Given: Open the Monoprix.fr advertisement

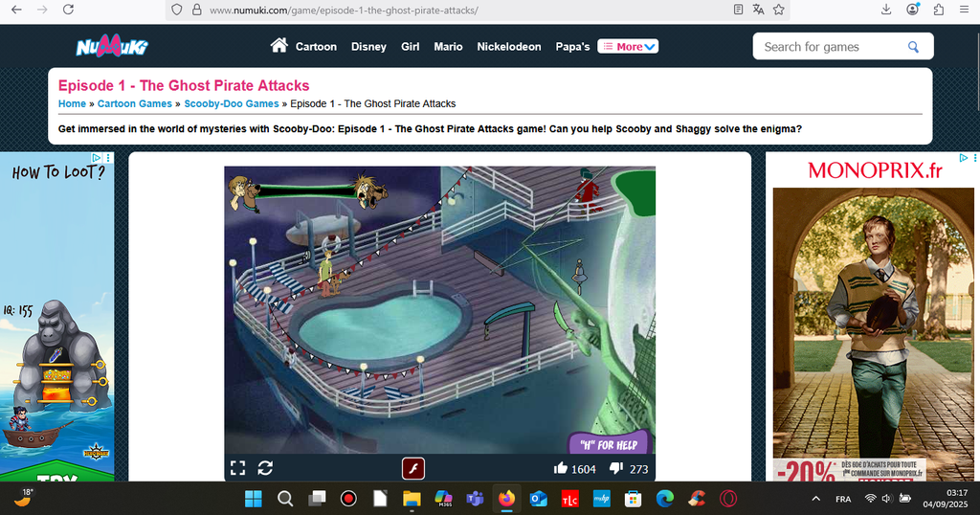Looking at the screenshot, I should click(873, 316).
